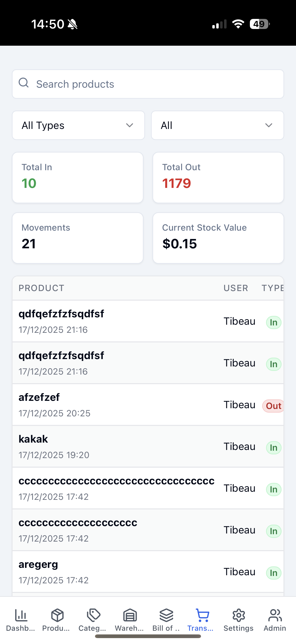
Task: Tap the red Out type badge
Action: click(x=273, y=406)
